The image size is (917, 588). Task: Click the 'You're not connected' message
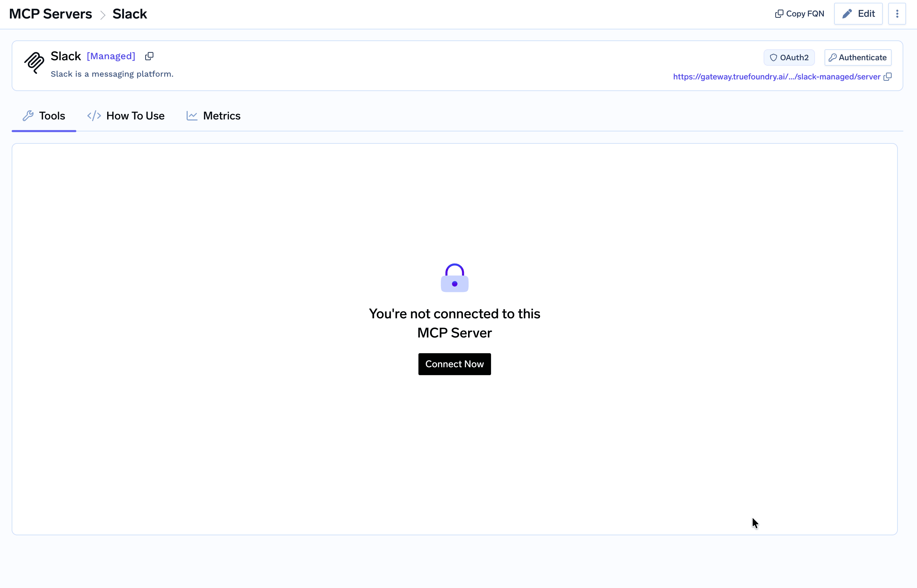pyautogui.click(x=454, y=323)
